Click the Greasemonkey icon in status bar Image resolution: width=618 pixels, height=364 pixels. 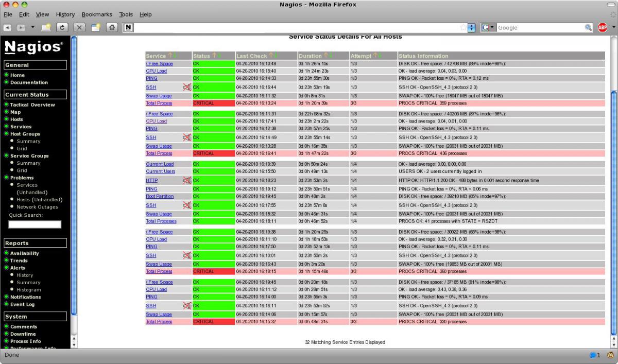tap(610, 355)
